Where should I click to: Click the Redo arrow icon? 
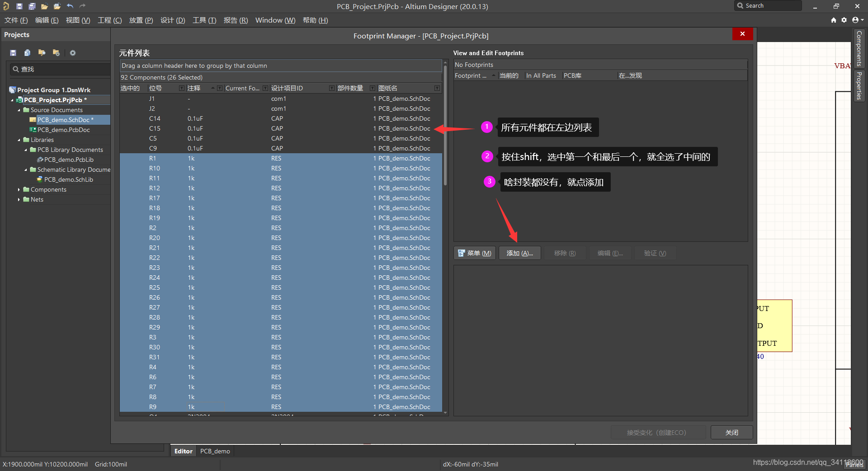(82, 6)
